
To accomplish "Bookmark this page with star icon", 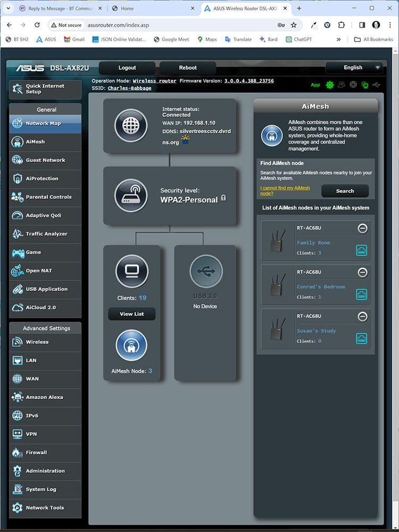I will click(x=294, y=25).
